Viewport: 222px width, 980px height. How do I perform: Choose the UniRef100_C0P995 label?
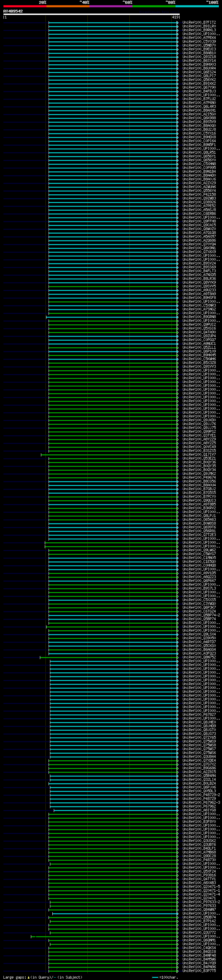(199, 168)
